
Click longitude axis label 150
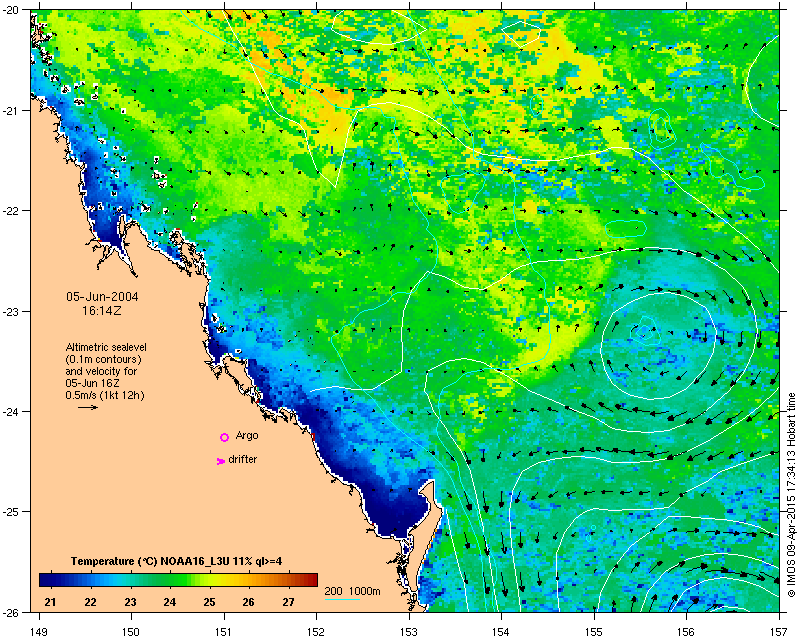click(x=131, y=632)
